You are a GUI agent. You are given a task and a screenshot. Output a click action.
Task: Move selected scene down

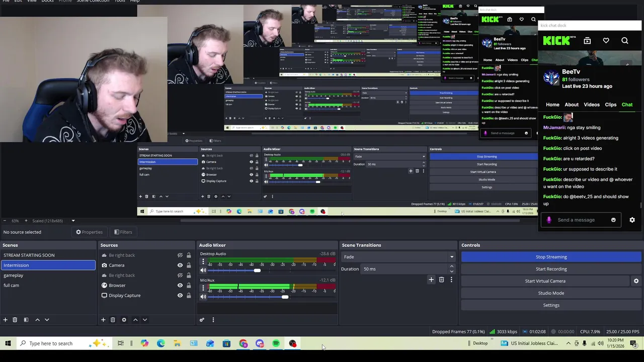47,320
